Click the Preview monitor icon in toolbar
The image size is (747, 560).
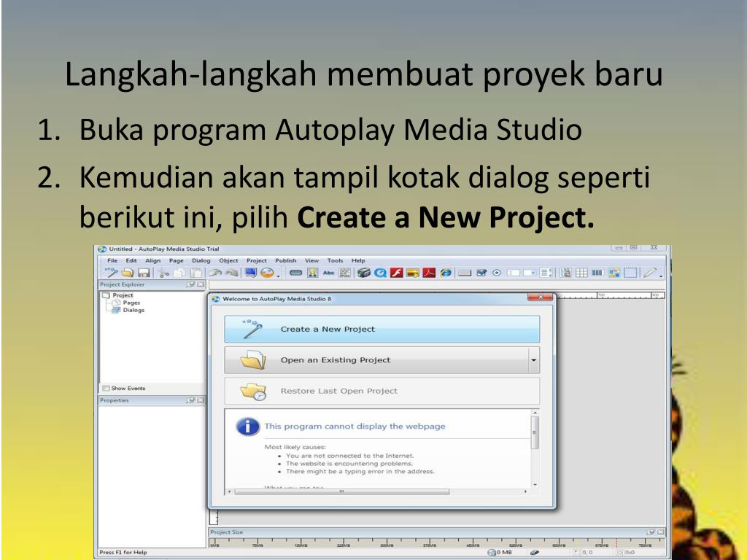pos(251,273)
